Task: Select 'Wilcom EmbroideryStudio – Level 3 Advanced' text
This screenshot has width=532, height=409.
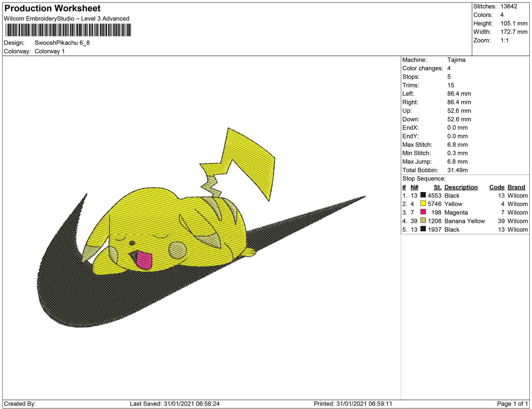Action: click(x=67, y=18)
